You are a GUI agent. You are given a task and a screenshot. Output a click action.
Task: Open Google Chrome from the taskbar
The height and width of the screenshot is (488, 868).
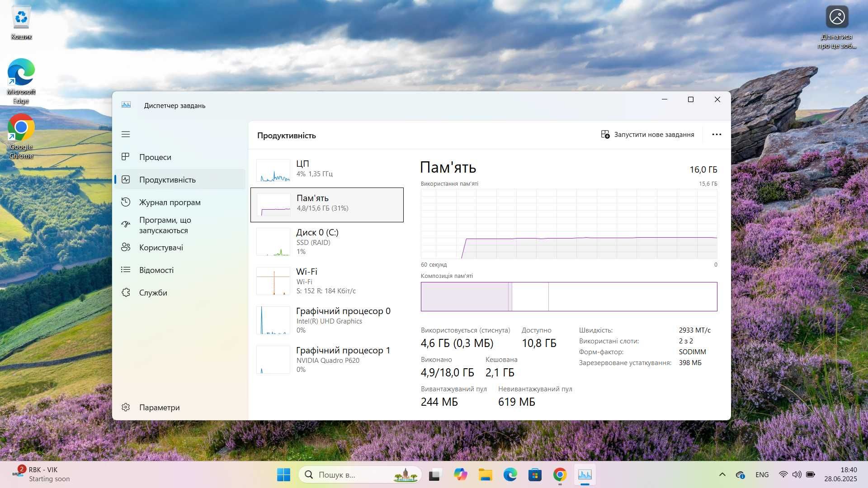click(x=560, y=475)
